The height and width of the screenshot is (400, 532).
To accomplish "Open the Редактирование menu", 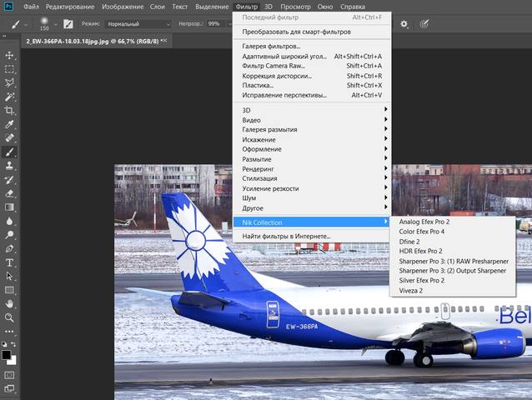I will click(x=70, y=7).
